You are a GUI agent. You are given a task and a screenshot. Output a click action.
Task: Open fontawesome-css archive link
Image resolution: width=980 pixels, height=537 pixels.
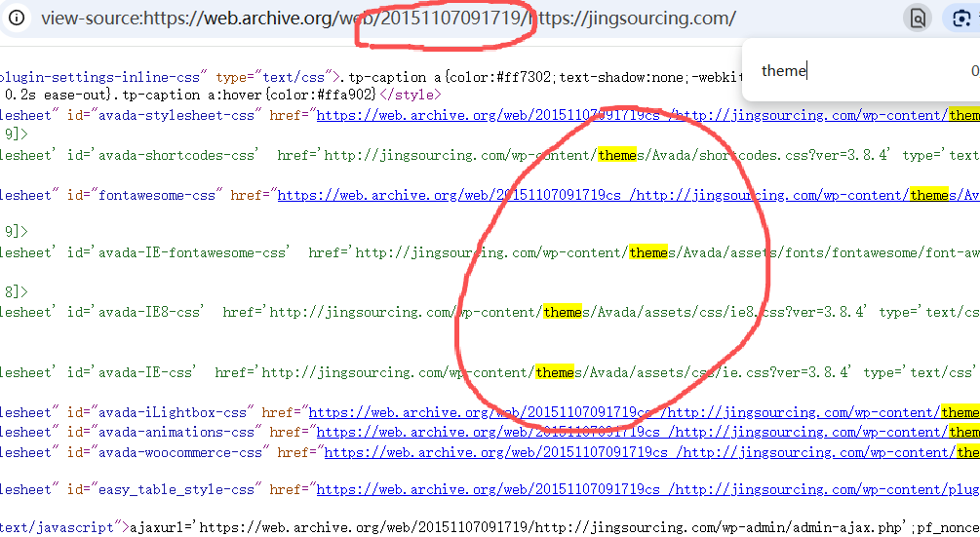tap(628, 196)
